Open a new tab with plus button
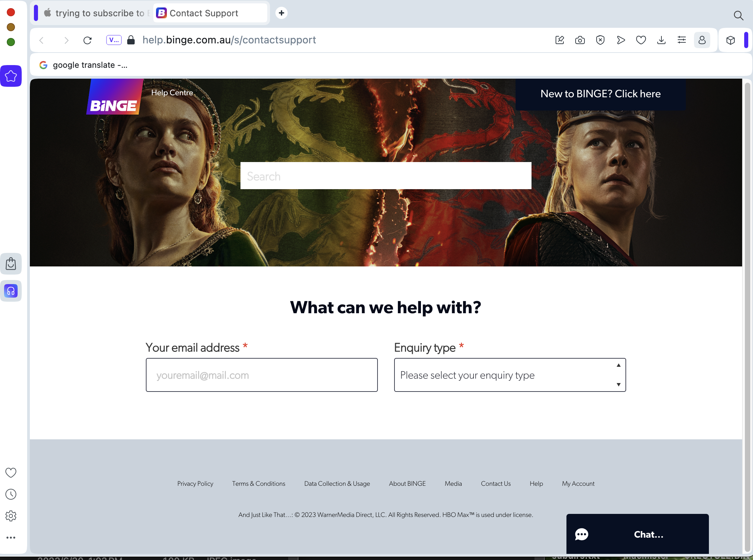This screenshot has height=560, width=753. (281, 13)
